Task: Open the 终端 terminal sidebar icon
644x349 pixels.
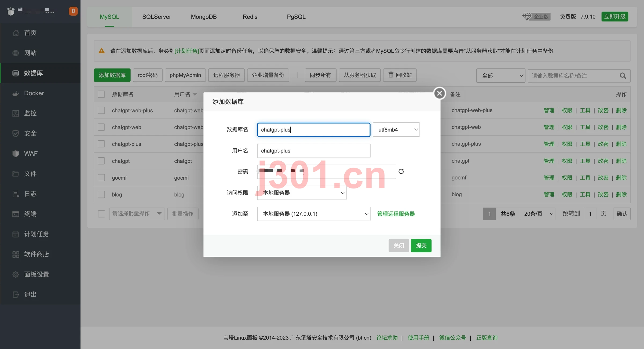Action: pos(16,214)
